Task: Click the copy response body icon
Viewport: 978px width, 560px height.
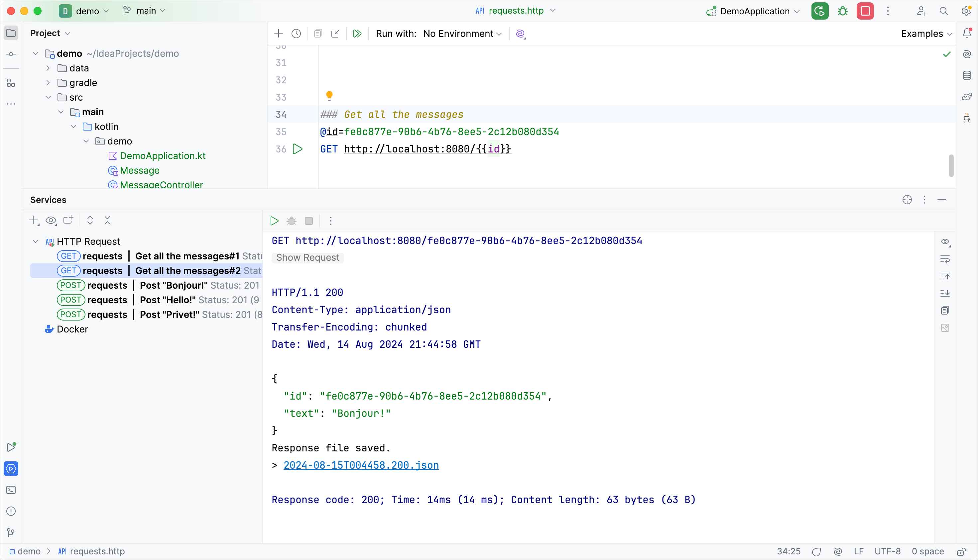Action: tap(945, 310)
